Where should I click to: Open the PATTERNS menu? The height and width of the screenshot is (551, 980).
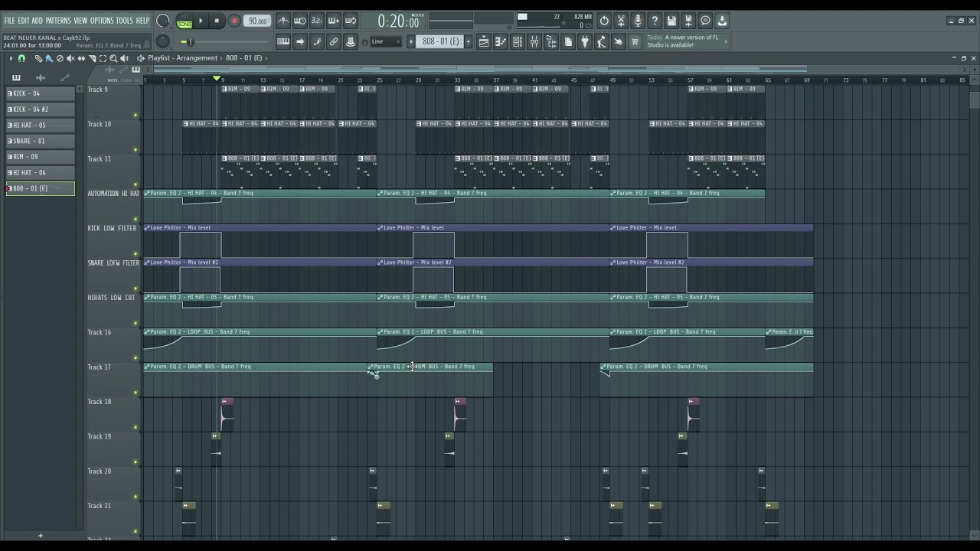58,21
